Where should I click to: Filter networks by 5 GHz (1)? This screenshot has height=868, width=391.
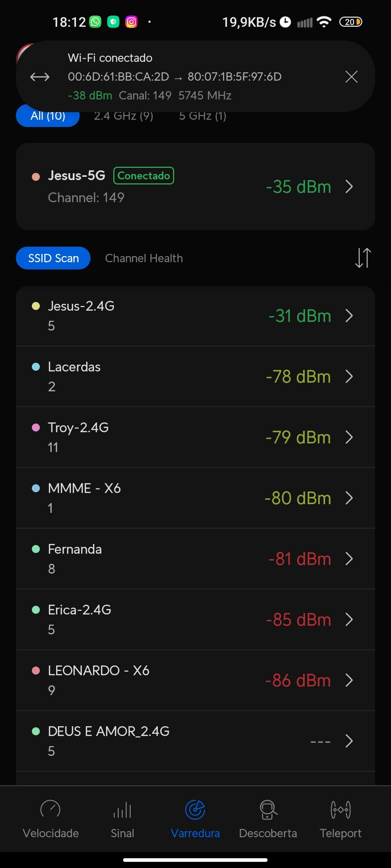tap(203, 116)
